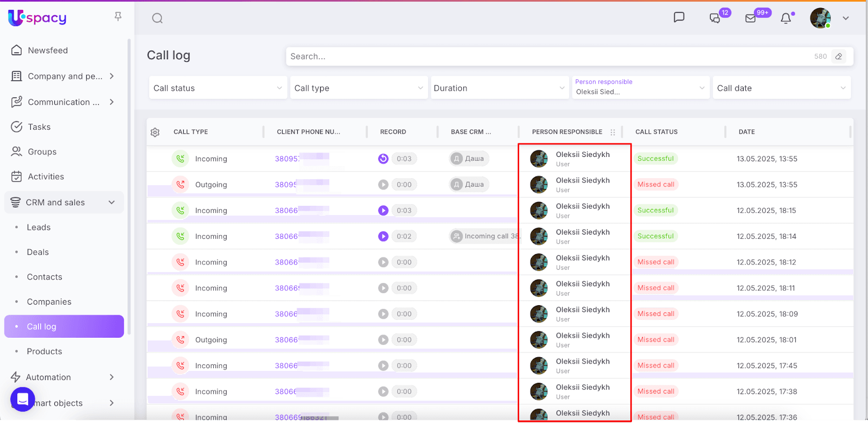Open the Call type filter dropdown
868x423 pixels.
(x=358, y=88)
